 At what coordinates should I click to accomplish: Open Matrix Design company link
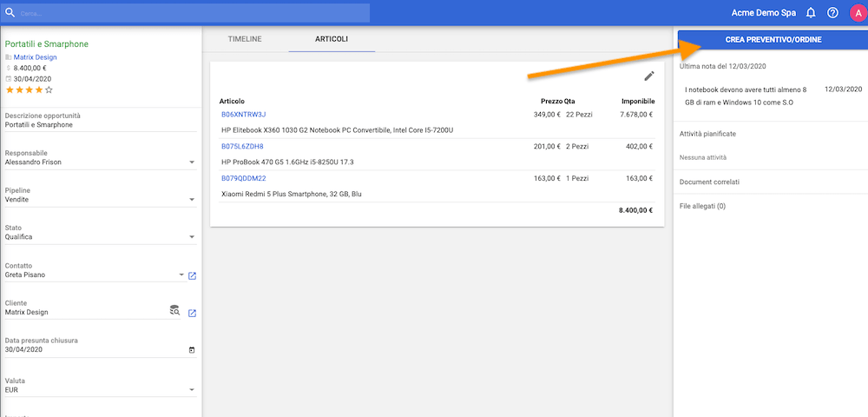click(35, 57)
